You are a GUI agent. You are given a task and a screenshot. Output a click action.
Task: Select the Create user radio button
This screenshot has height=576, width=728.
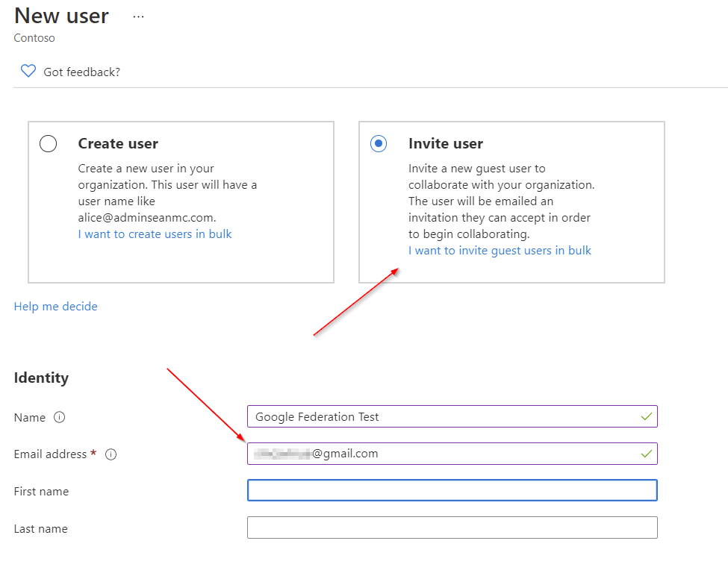coord(49,144)
